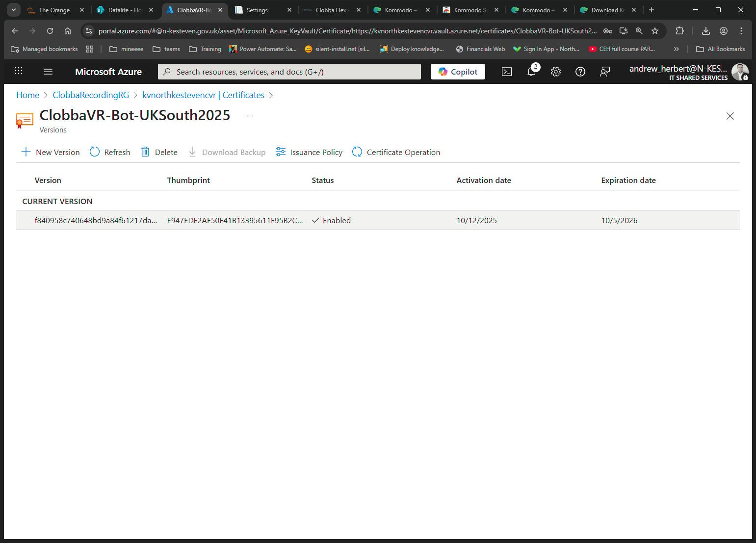
Task: Switch to The Orange browser tab
Action: [x=54, y=10]
